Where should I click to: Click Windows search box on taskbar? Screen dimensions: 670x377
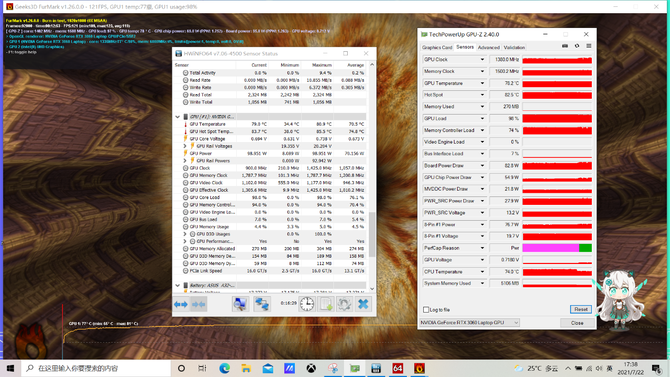point(95,368)
